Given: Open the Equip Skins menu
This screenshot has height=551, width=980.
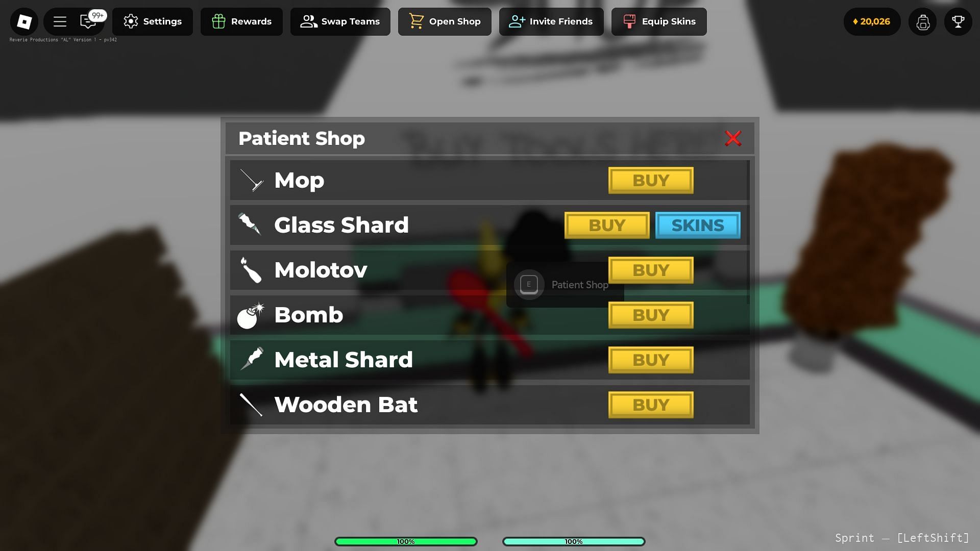Looking at the screenshot, I should coord(658,21).
